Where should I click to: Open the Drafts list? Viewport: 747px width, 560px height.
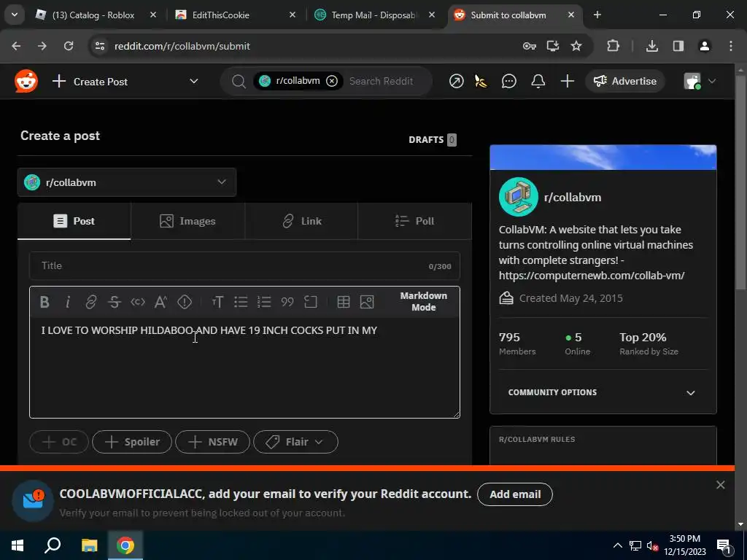[432, 139]
